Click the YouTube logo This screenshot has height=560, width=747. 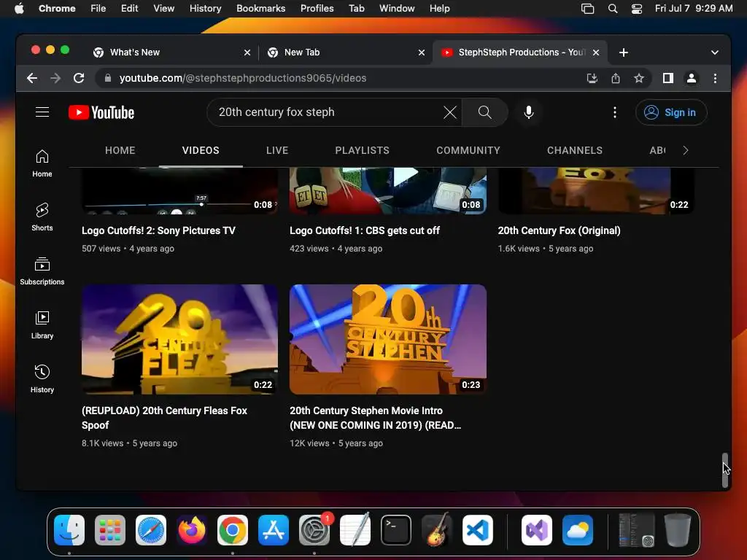101,112
